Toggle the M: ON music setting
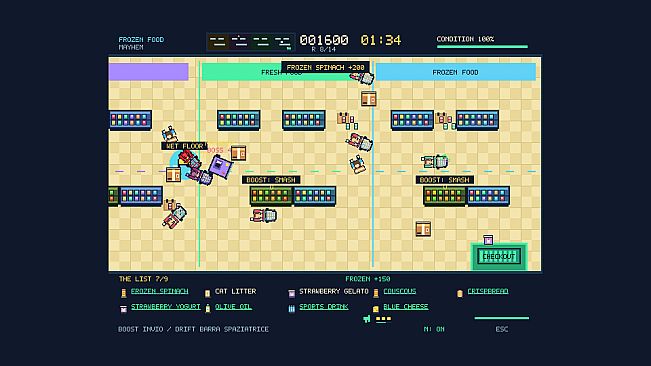This screenshot has height=366, width=651. pyautogui.click(x=434, y=329)
